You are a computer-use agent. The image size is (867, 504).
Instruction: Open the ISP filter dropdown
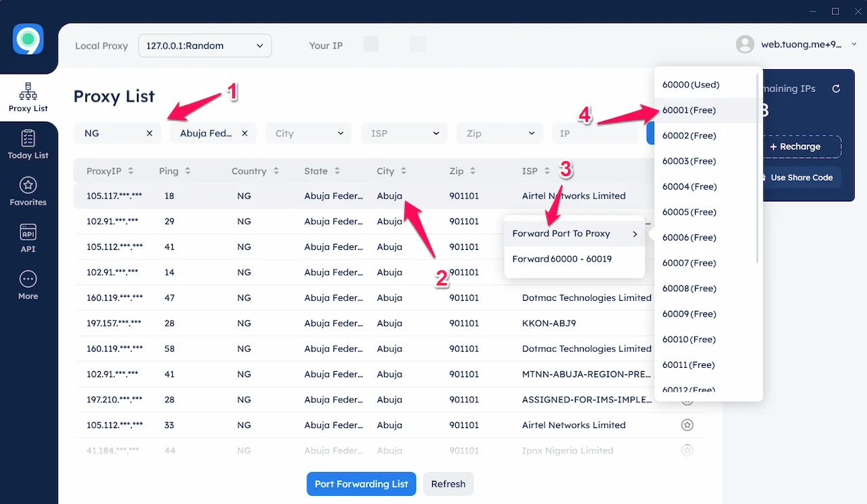click(x=404, y=133)
